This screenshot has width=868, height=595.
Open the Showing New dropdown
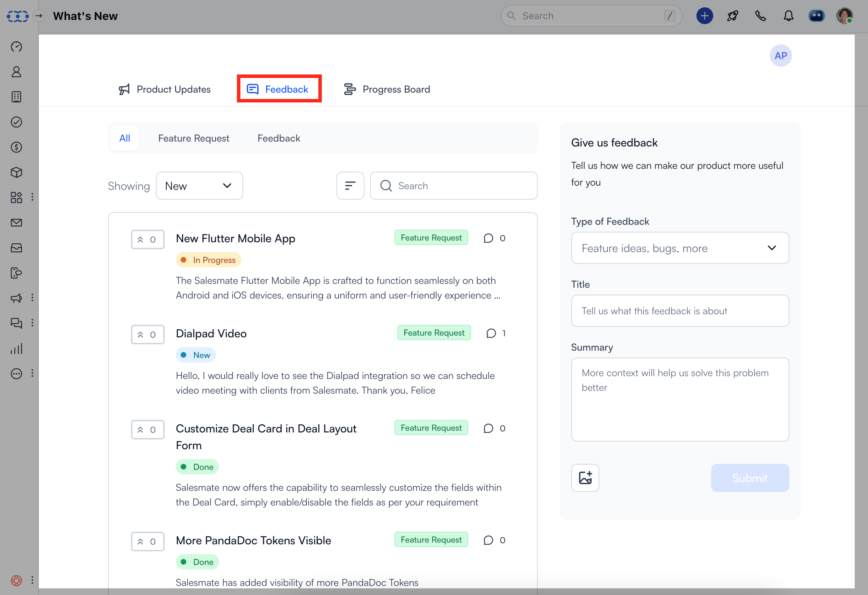(200, 186)
